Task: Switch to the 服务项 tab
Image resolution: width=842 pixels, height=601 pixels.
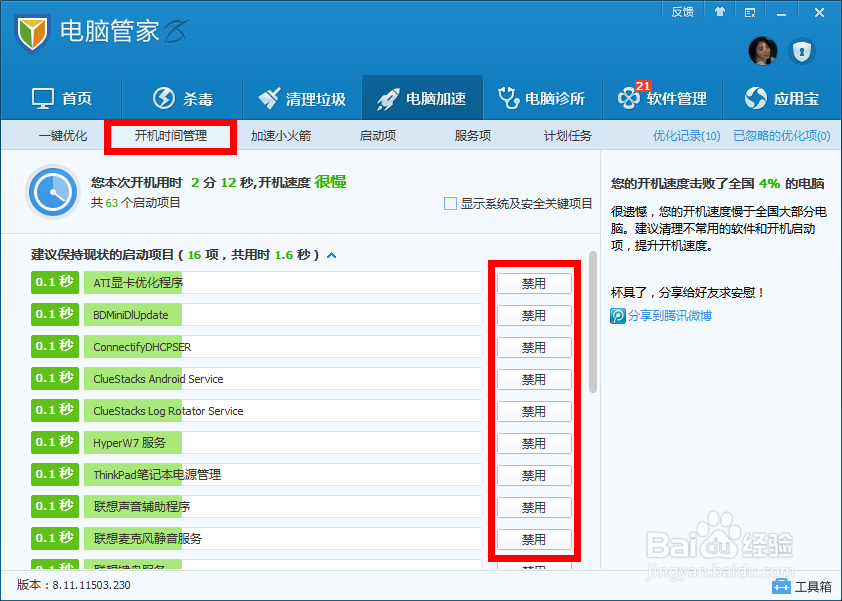Action: (x=473, y=136)
